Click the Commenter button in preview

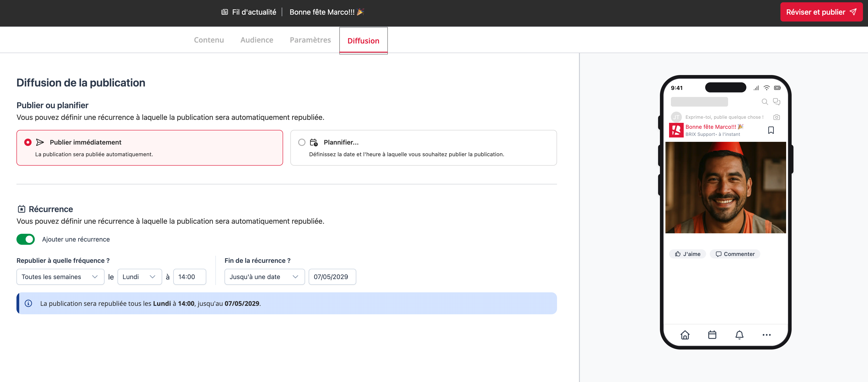coord(735,254)
